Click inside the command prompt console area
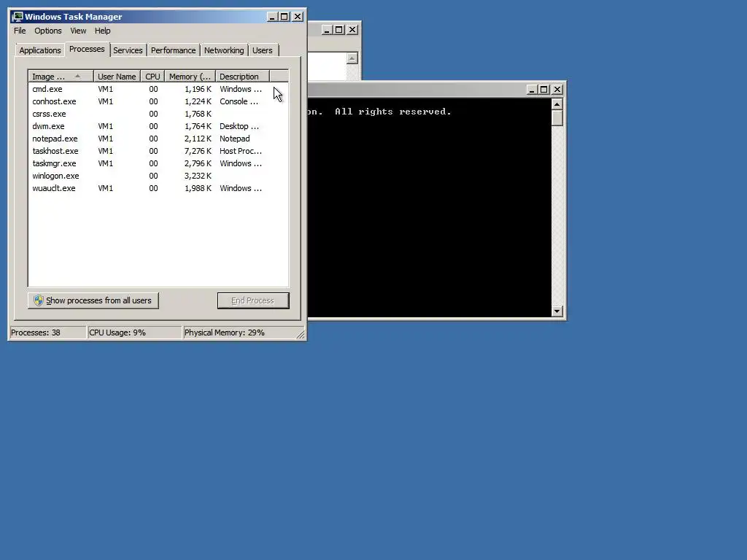The width and height of the screenshot is (747, 560). 429,207
